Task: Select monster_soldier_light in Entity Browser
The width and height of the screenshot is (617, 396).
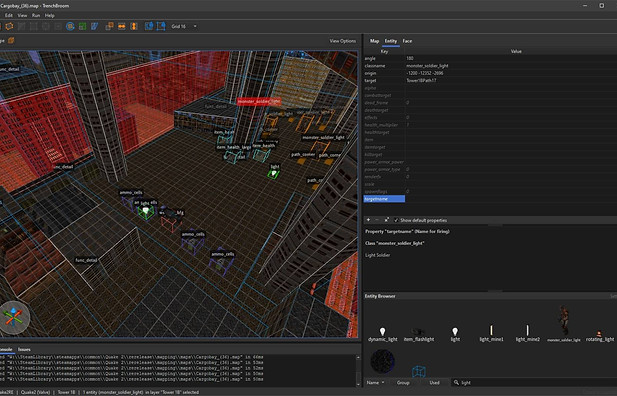Action: pyautogui.click(x=564, y=324)
